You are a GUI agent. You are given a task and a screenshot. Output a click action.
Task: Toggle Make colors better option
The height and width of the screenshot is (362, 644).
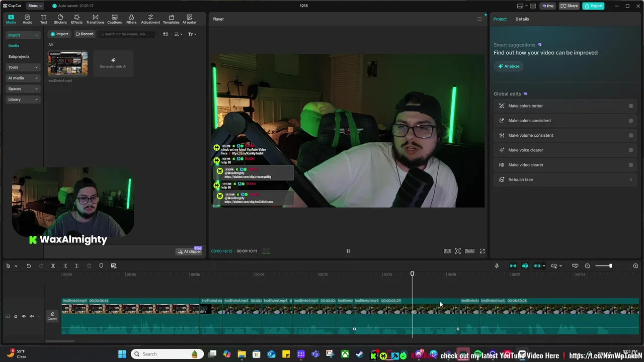[631, 106]
